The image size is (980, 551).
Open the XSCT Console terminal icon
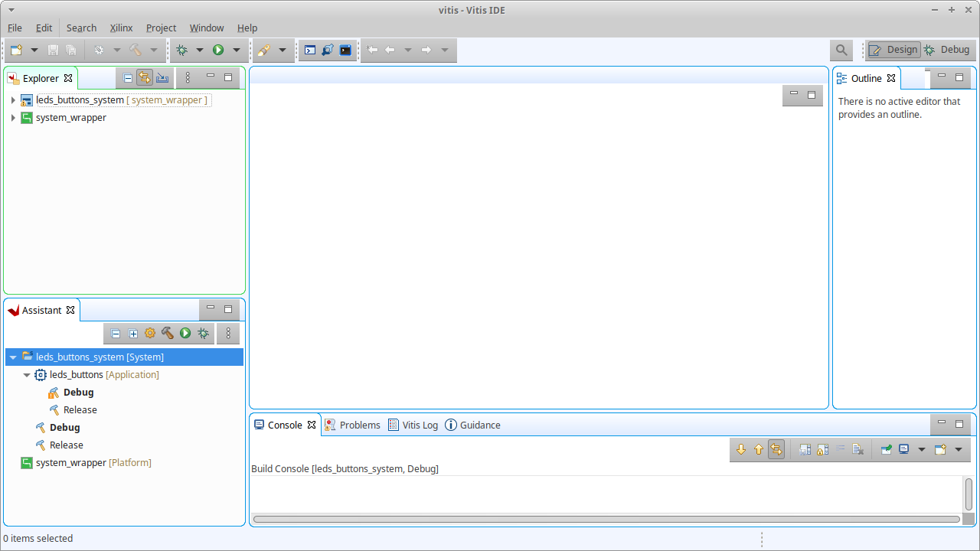(x=310, y=50)
